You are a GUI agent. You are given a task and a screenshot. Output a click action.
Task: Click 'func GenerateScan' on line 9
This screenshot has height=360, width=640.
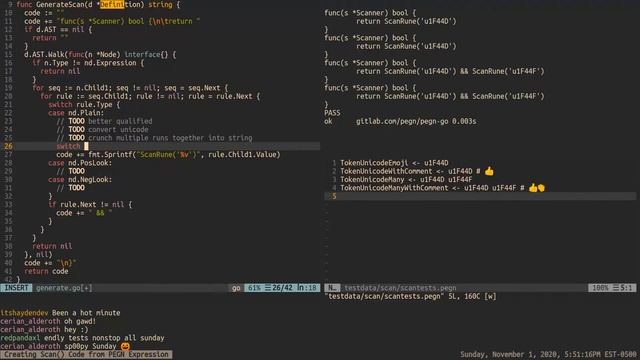pos(49,4)
